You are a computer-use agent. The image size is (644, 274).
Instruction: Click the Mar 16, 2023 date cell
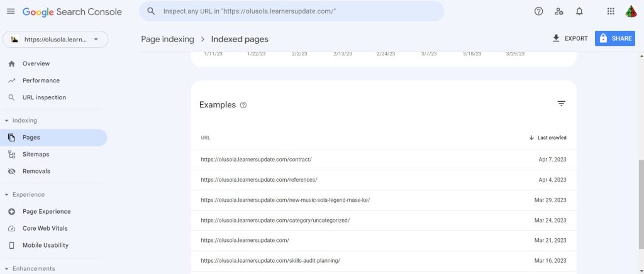(x=550, y=260)
